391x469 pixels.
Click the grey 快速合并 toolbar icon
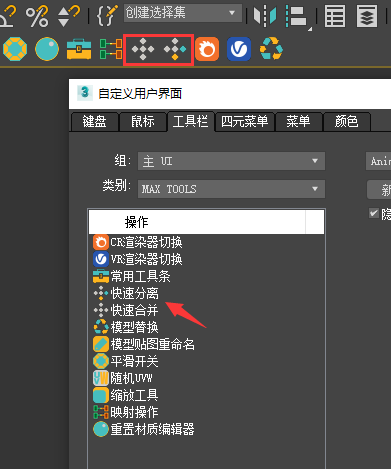(143, 49)
